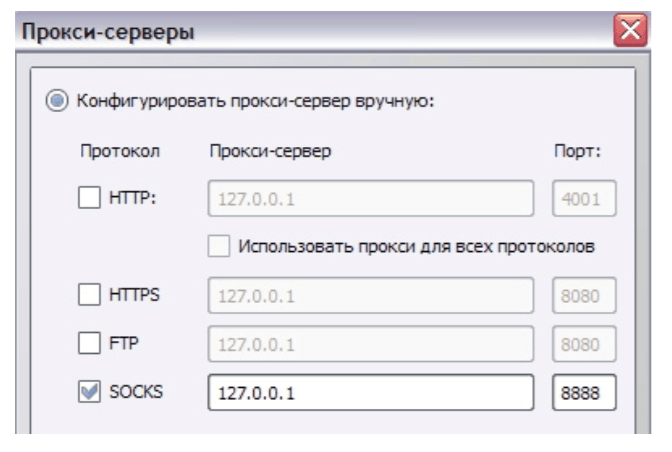Click the HTTP port field showing 4001

click(584, 199)
